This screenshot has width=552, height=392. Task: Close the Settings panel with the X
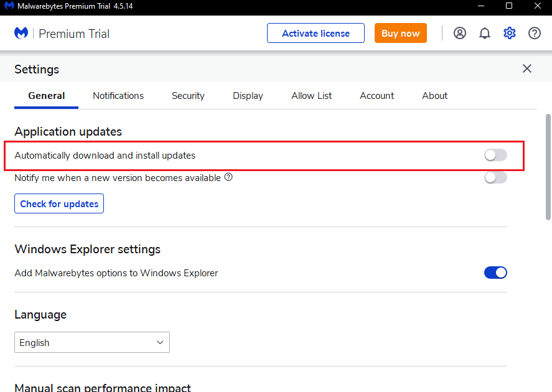point(526,68)
